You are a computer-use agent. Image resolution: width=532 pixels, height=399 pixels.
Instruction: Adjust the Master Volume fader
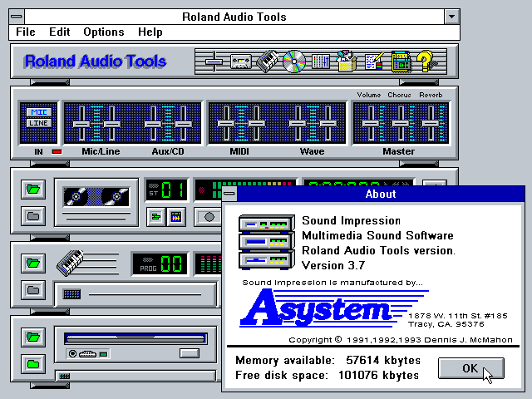(x=371, y=124)
